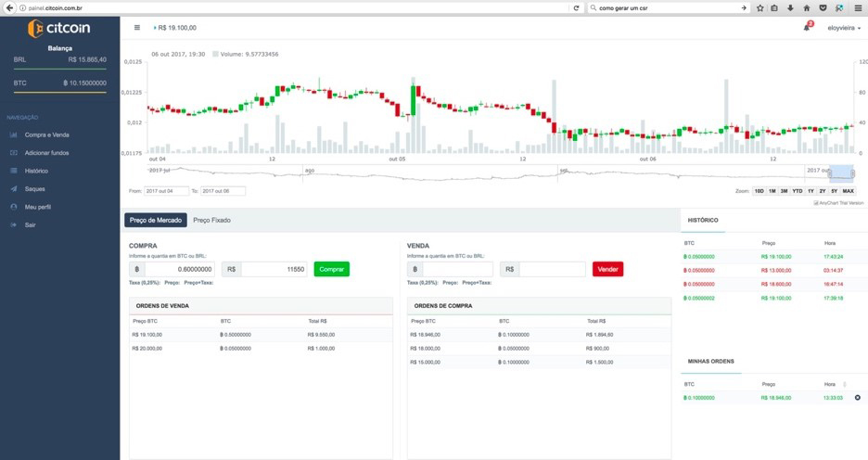
Task: Click the Adicionar fundos sidebar icon
Action: (13, 153)
